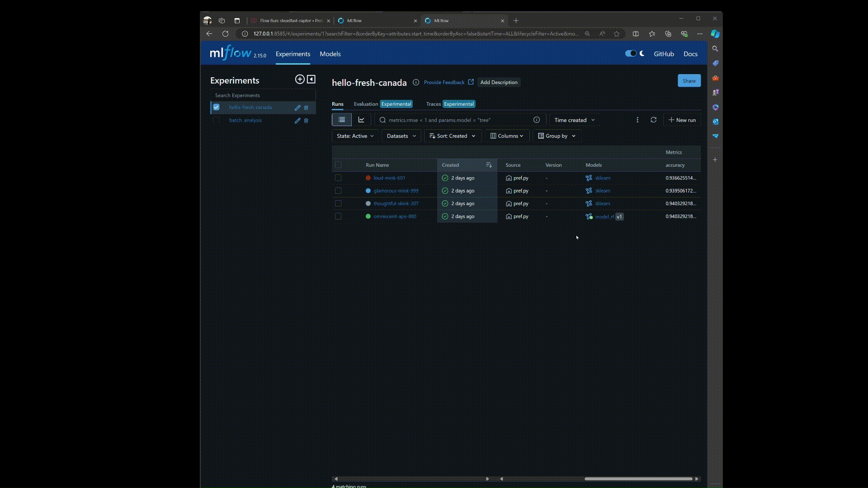Open the Models top navigation tab

pos(330,54)
